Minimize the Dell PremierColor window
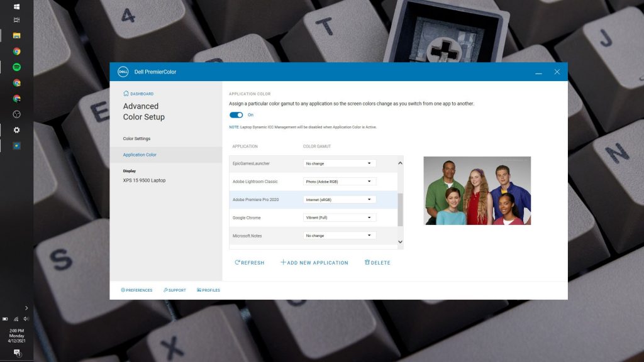Viewport: 644px width, 362px height. (538, 72)
